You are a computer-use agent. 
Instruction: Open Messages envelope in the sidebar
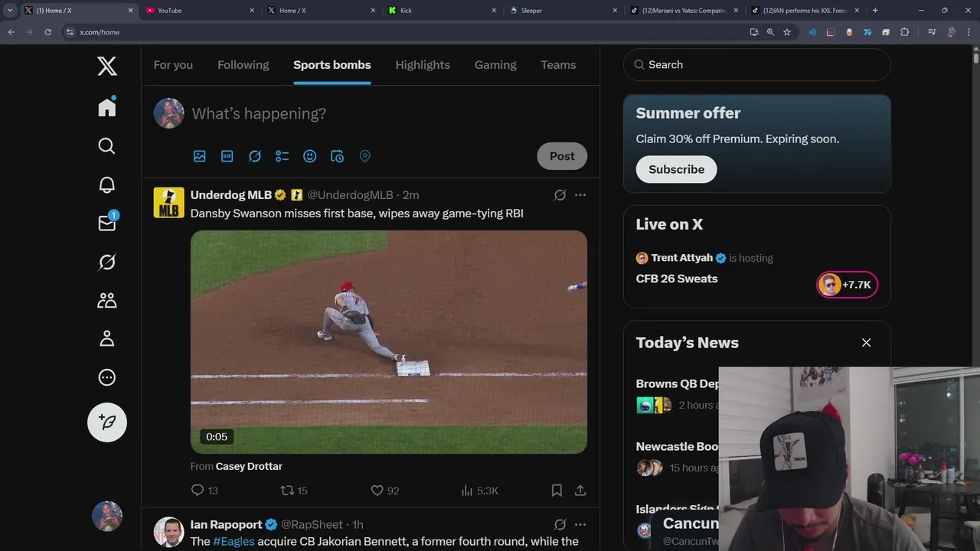pyautogui.click(x=107, y=222)
